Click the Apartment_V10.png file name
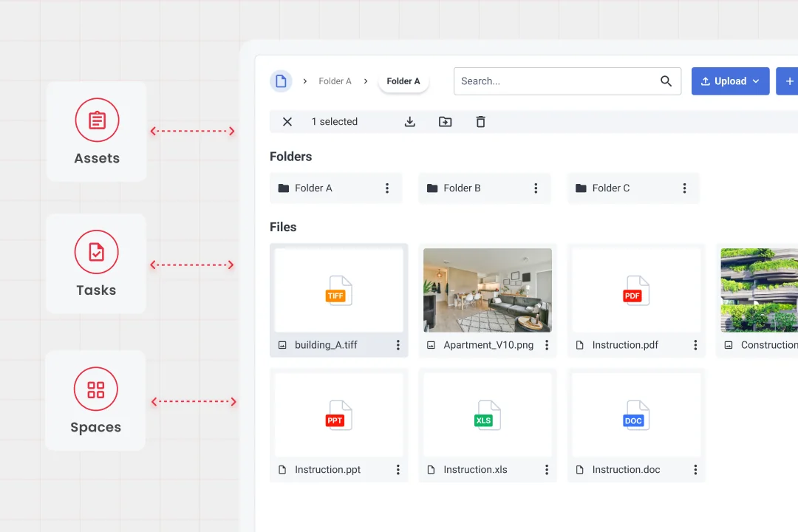This screenshot has height=532, width=798. click(488, 345)
